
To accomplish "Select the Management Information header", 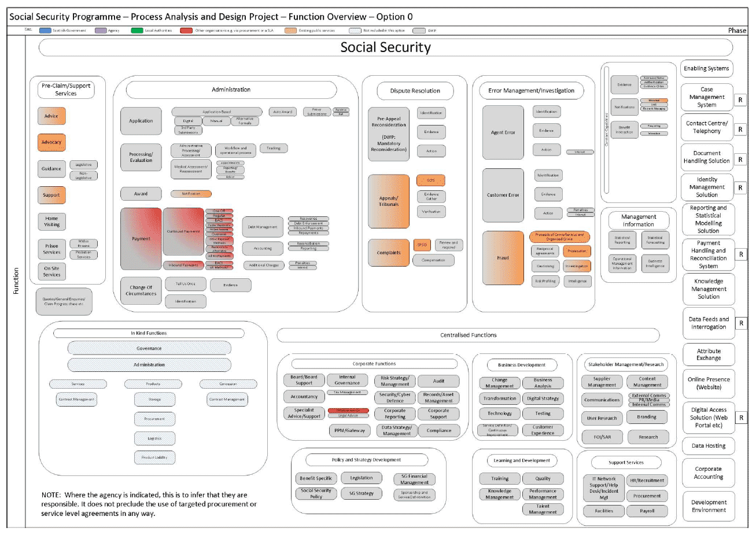I will 639,220.
